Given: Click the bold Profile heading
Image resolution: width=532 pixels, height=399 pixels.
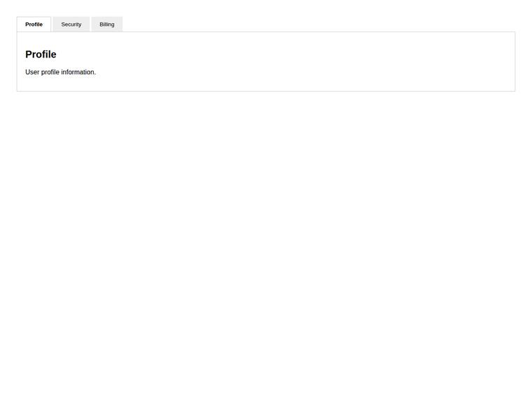Looking at the screenshot, I should (x=41, y=55).
